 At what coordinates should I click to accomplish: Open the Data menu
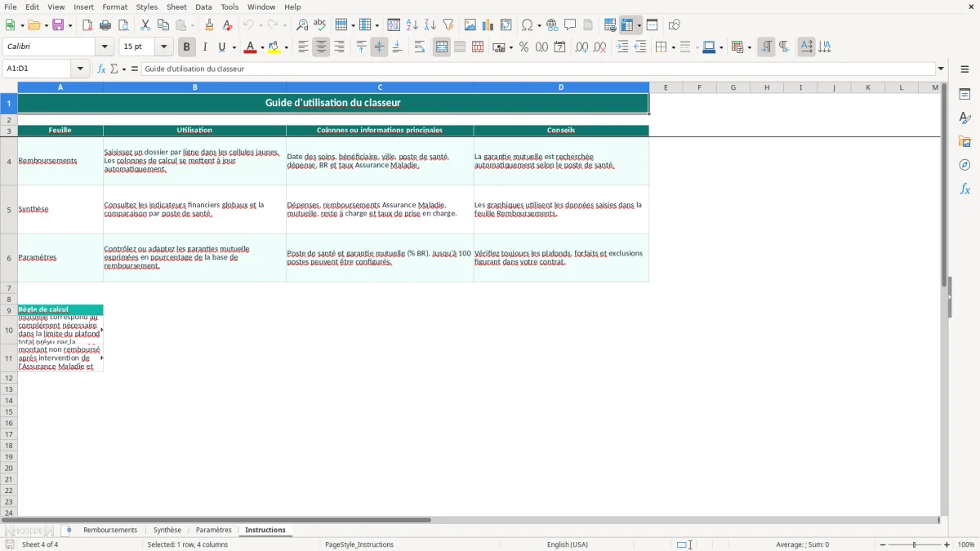click(203, 7)
